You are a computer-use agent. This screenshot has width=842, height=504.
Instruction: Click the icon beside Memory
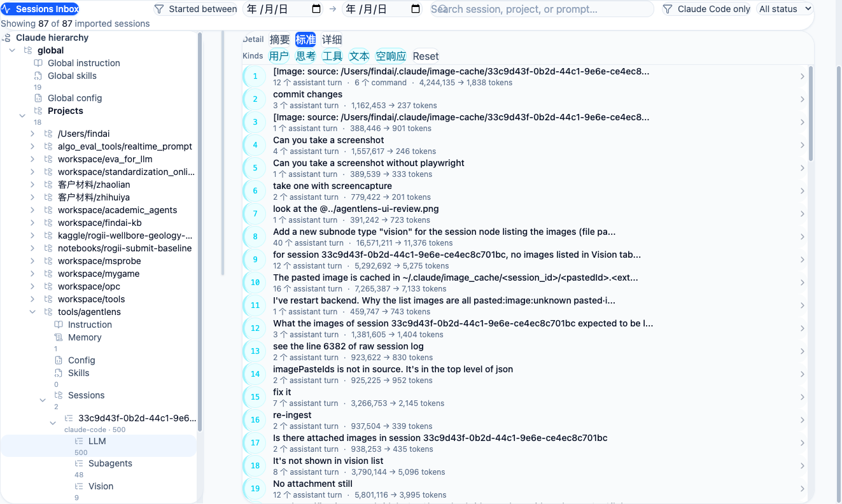click(59, 337)
